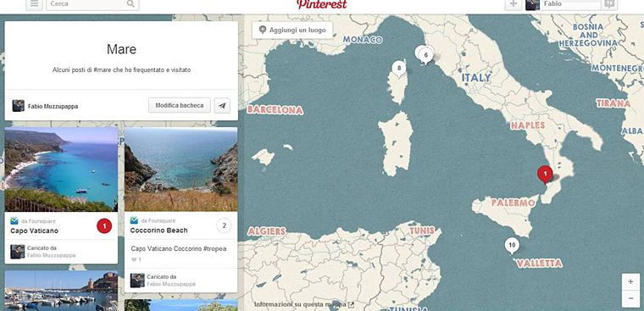Select red number 1 badge on Capo Vaticano
The height and width of the screenshot is (311, 644).
[104, 225]
